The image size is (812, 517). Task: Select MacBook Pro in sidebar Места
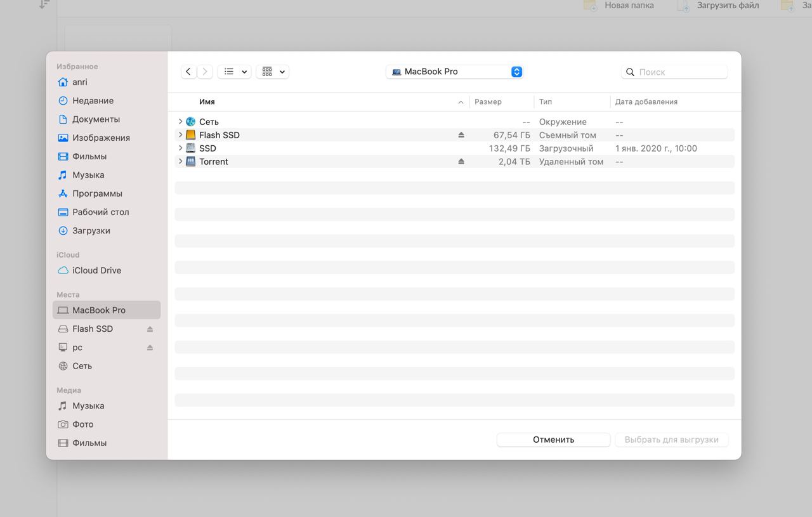tap(107, 310)
